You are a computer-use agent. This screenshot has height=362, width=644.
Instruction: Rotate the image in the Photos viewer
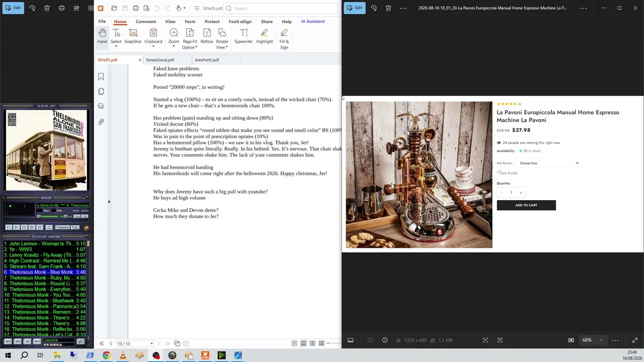click(x=373, y=8)
